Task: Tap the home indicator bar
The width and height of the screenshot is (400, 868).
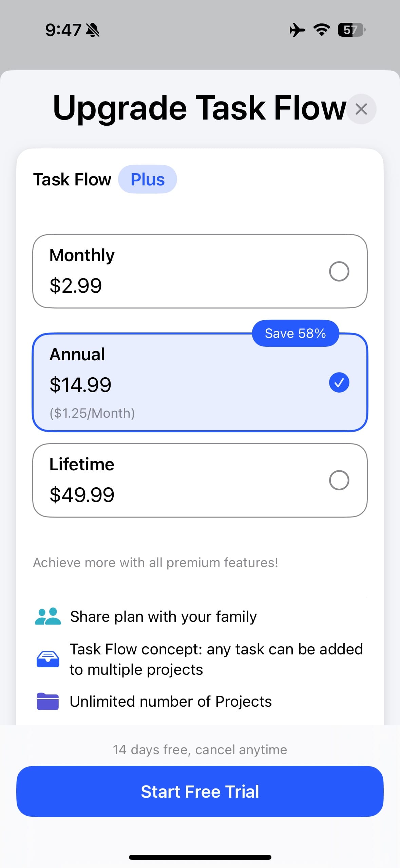Action: [200, 857]
